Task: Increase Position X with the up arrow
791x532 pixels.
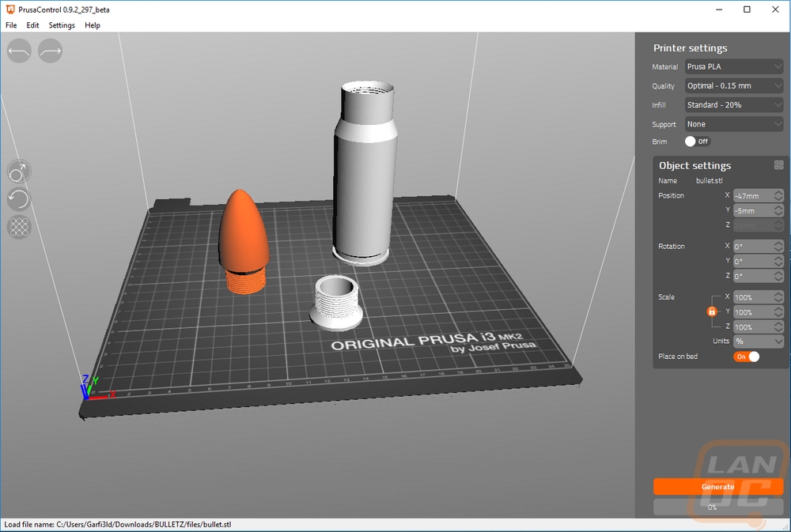Action: (778, 192)
